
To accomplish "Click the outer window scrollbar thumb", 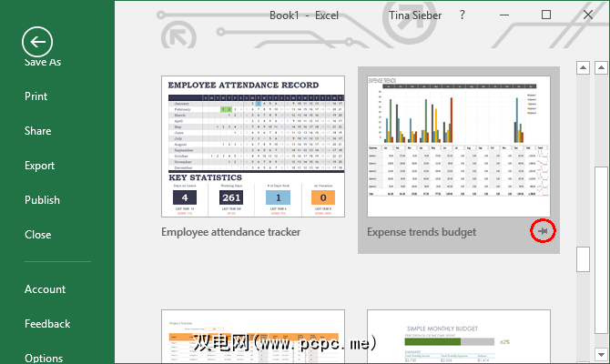I will (601, 250).
